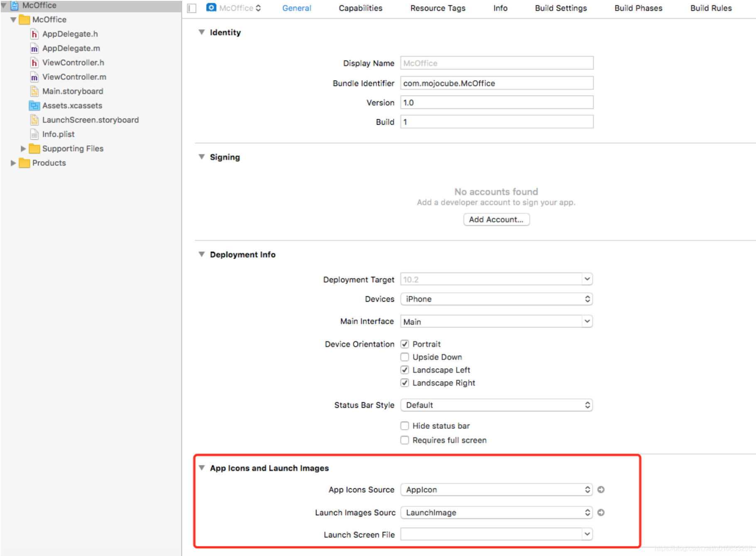The height and width of the screenshot is (556, 756).
Task: Open the Devices popup showing iPhone
Action: (x=496, y=299)
